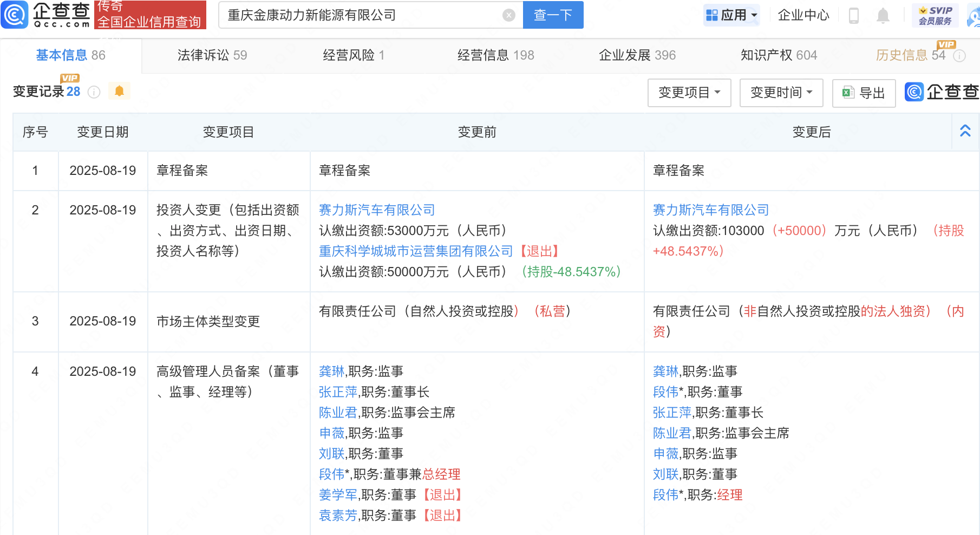Viewport: 980px width, 535px height.
Task: Expand the 变更项目 filter dropdown
Action: click(x=689, y=93)
